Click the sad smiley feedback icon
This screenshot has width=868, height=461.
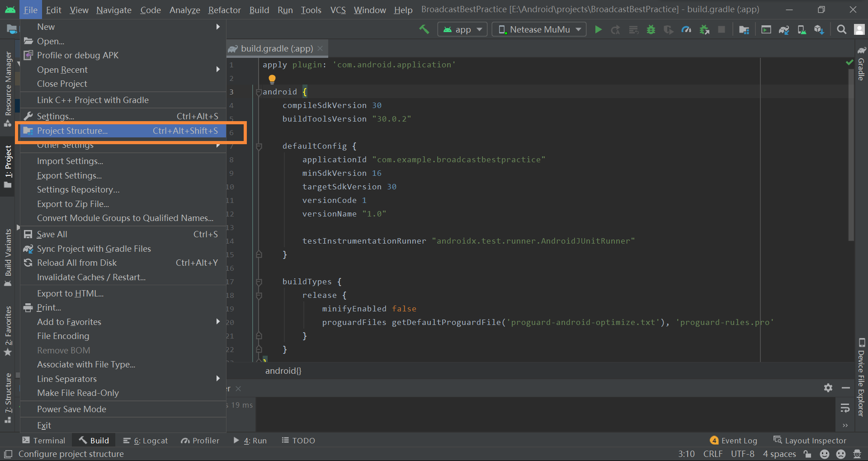(x=841, y=454)
